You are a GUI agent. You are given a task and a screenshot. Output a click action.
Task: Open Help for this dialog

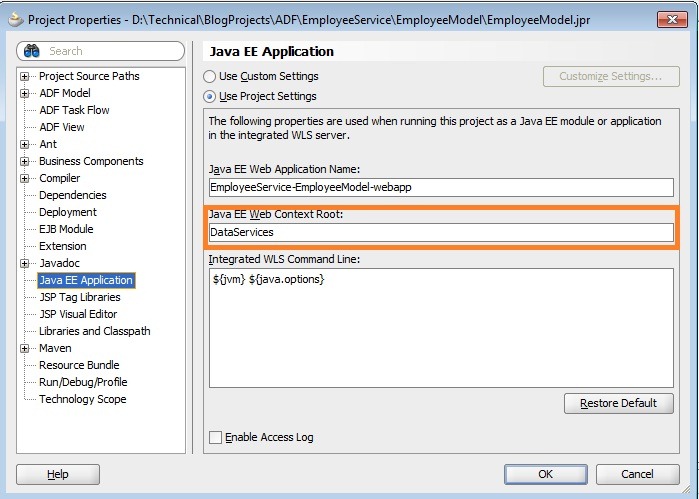tap(58, 474)
